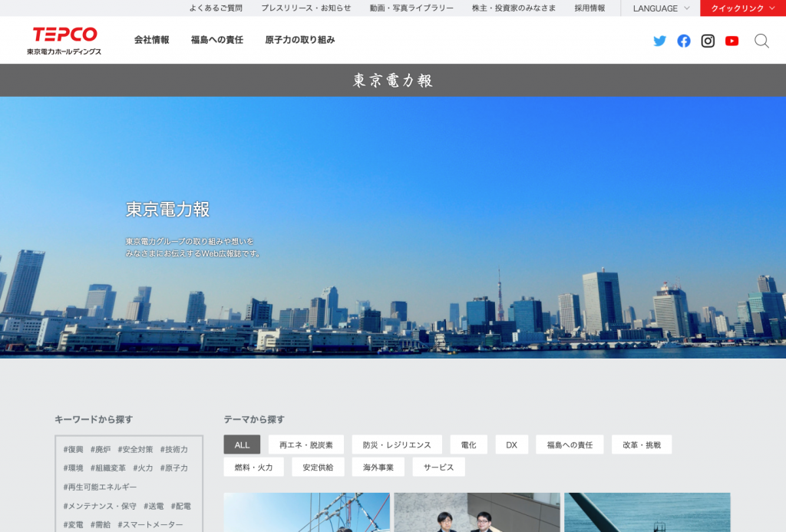Filter by 再エネ・脱炭素 theme
Screen dimensions: 786x532
[306, 445]
